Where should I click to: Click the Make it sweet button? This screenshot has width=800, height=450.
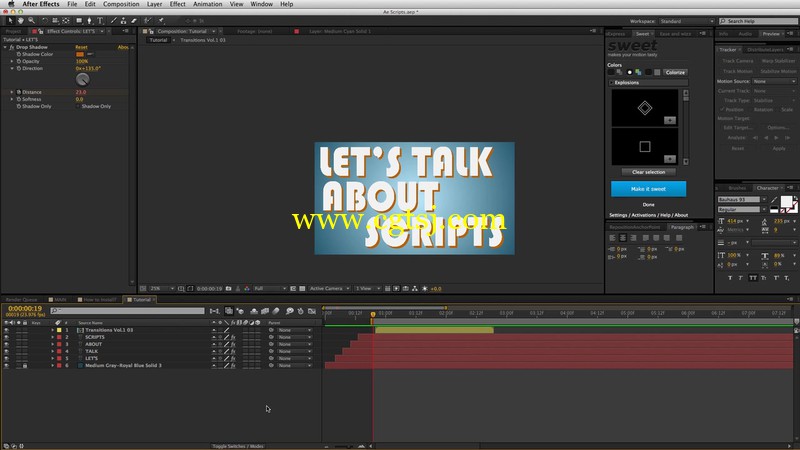(x=648, y=189)
